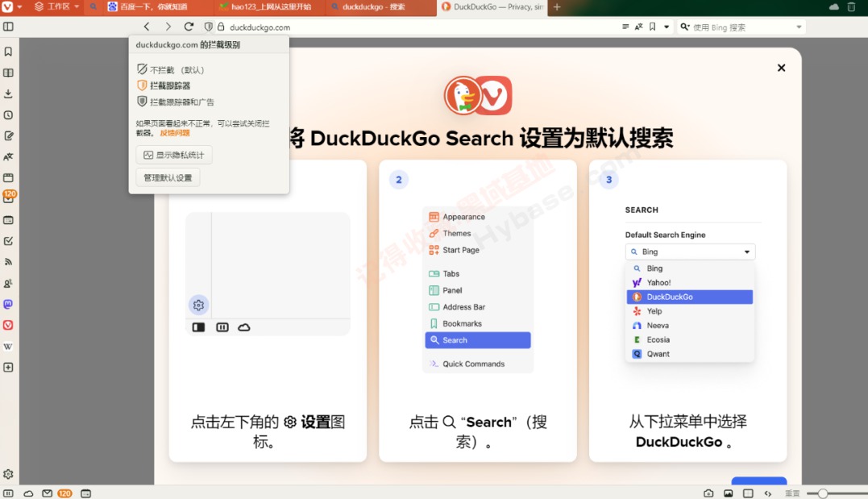Bookmark this page with the bookmark icon

point(653,27)
